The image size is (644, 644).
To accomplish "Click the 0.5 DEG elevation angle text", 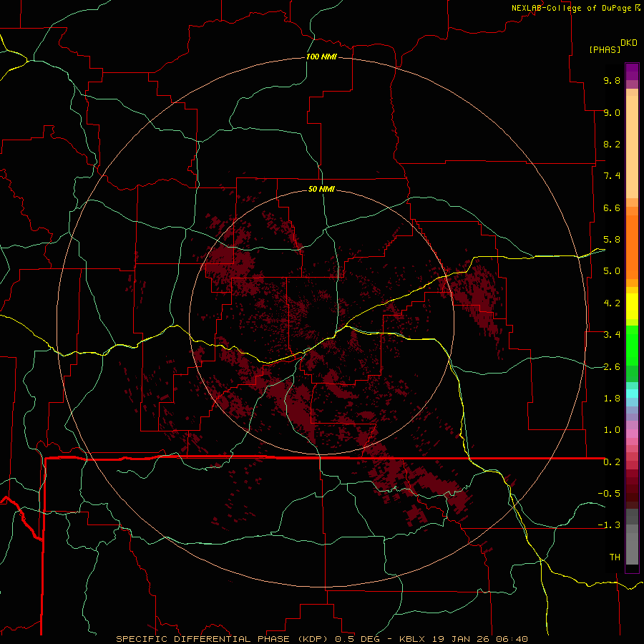I will [x=358, y=639].
